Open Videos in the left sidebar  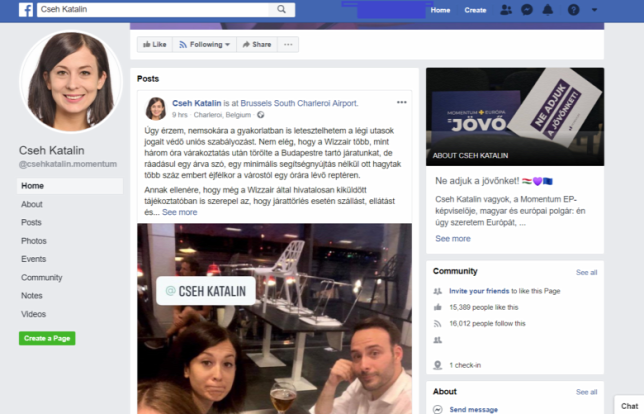[33, 314]
